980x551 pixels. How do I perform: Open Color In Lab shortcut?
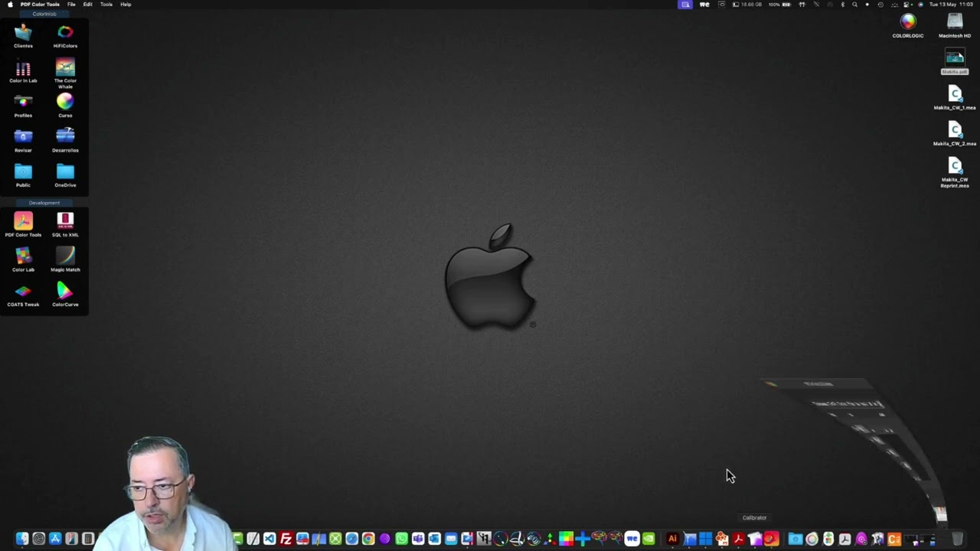23,72
